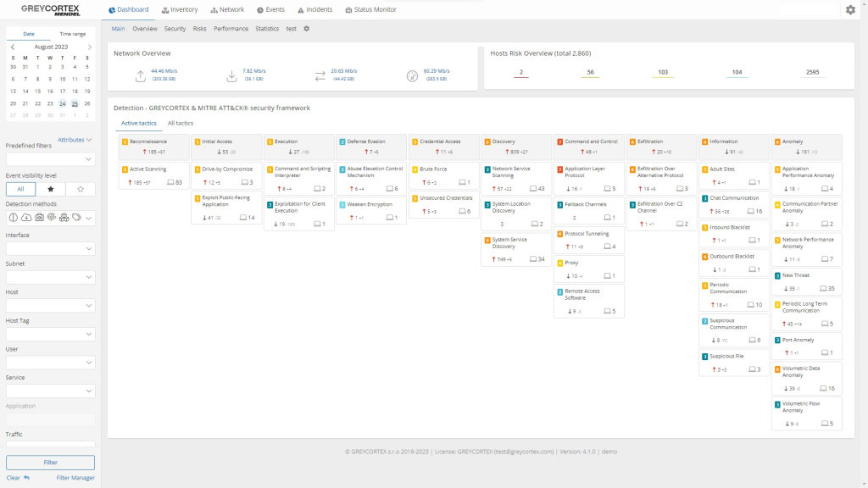Select the outlined star visibility level

pos(80,190)
